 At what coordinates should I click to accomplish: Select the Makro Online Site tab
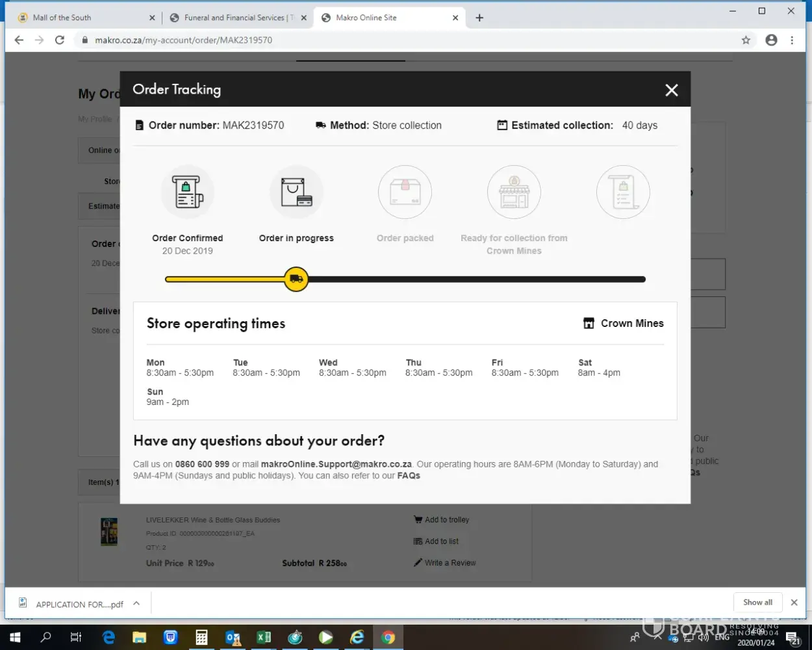click(388, 18)
